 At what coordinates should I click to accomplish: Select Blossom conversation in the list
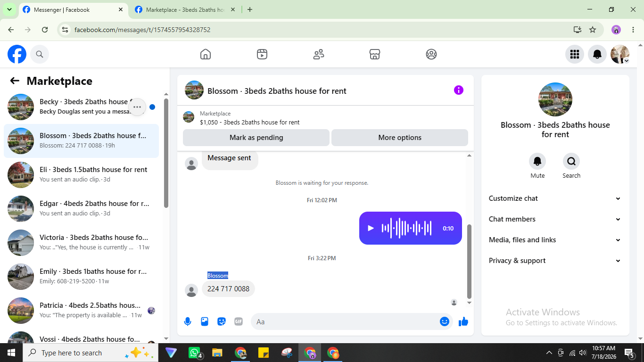(81, 141)
